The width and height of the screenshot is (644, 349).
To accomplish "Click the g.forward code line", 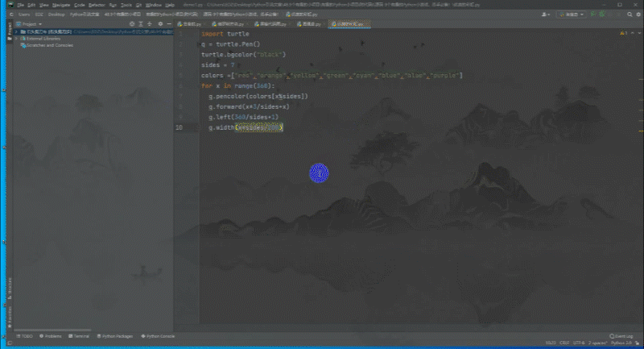I will (249, 106).
